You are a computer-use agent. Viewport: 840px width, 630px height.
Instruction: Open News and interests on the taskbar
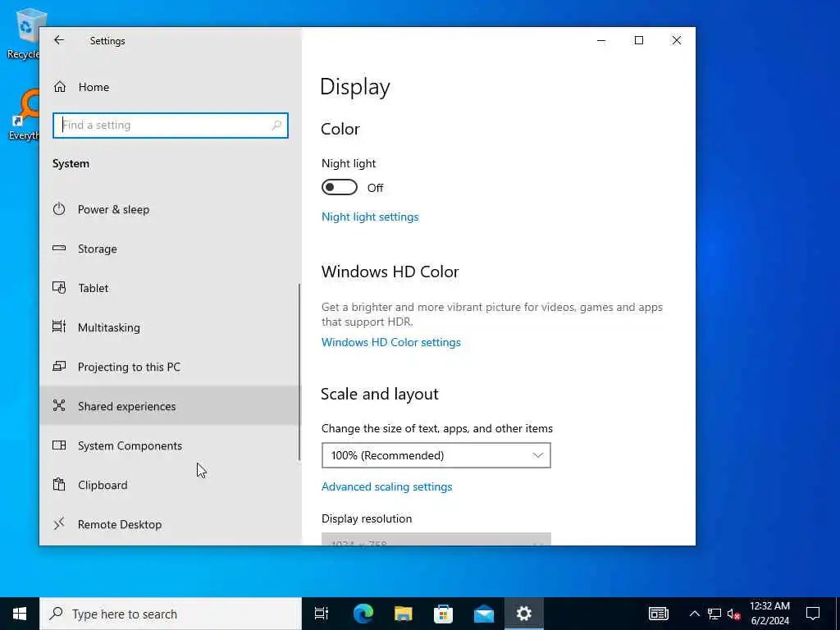[659, 614]
